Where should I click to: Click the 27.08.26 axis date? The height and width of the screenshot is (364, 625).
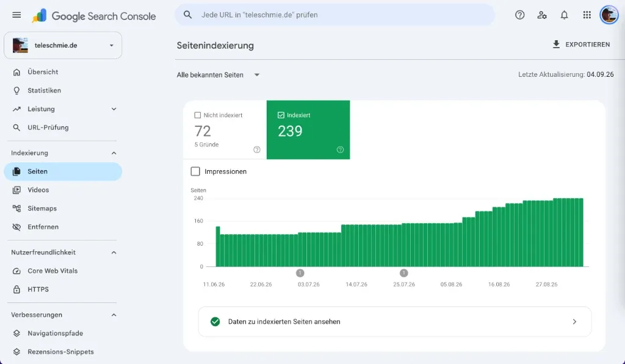[546, 284]
